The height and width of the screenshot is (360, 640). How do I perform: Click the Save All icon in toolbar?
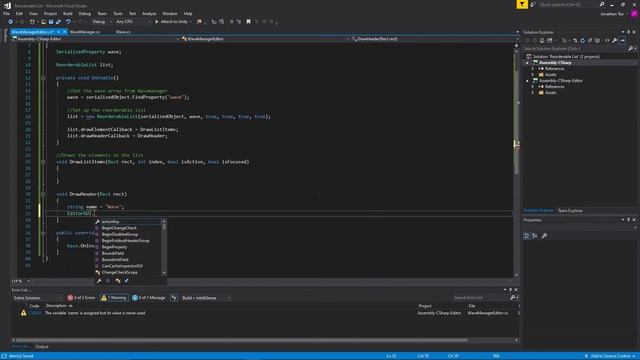58,22
